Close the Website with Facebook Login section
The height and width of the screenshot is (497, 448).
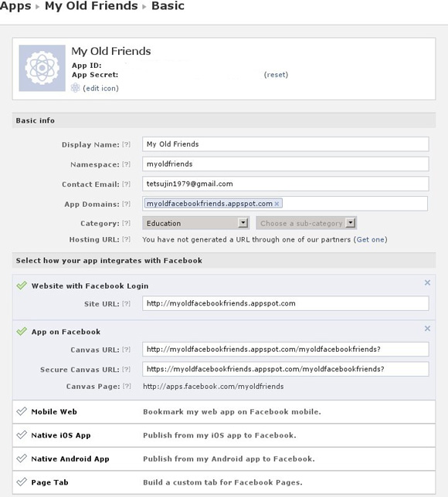pos(427,282)
